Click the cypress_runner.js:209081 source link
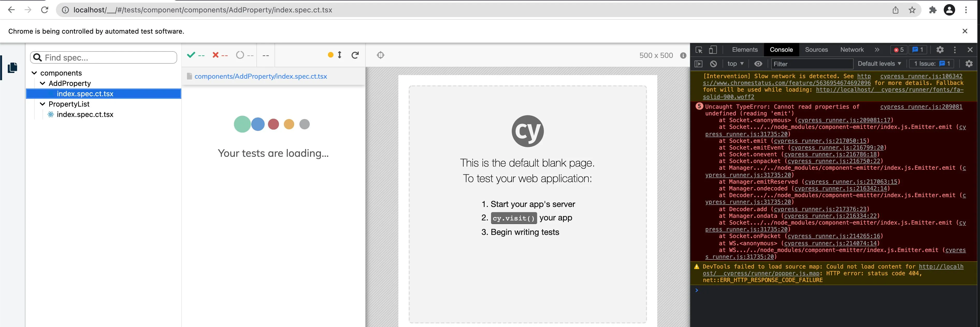980x327 pixels. [x=921, y=107]
